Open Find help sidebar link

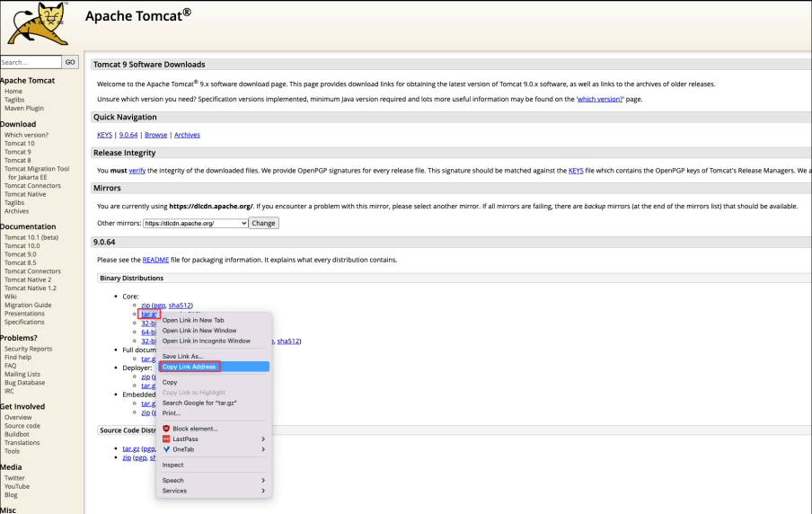tap(18, 358)
